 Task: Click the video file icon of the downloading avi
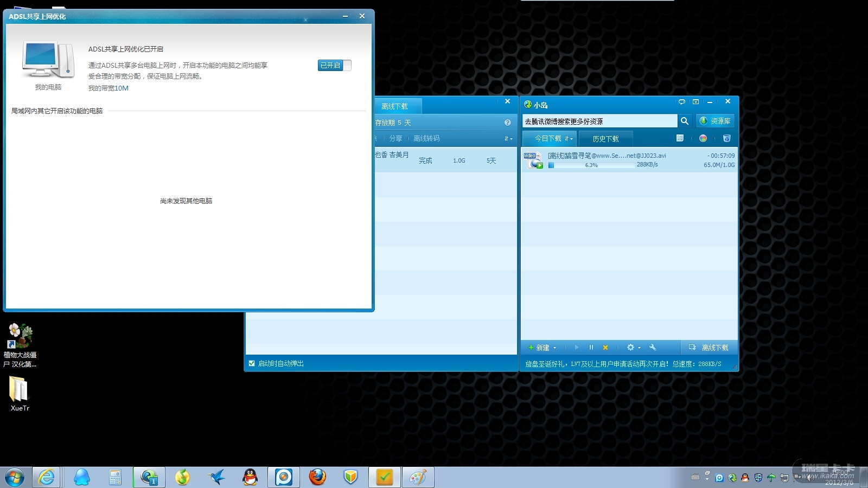pyautogui.click(x=533, y=160)
